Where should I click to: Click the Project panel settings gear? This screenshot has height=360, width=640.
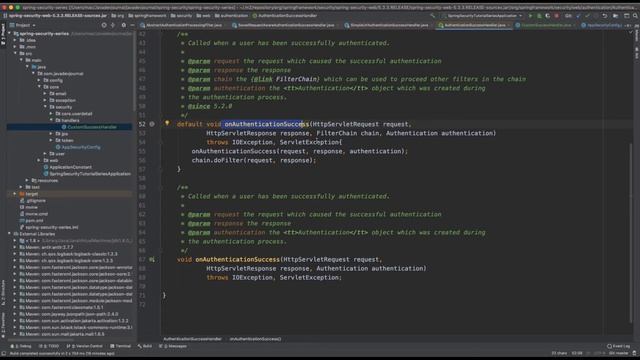click(124, 25)
